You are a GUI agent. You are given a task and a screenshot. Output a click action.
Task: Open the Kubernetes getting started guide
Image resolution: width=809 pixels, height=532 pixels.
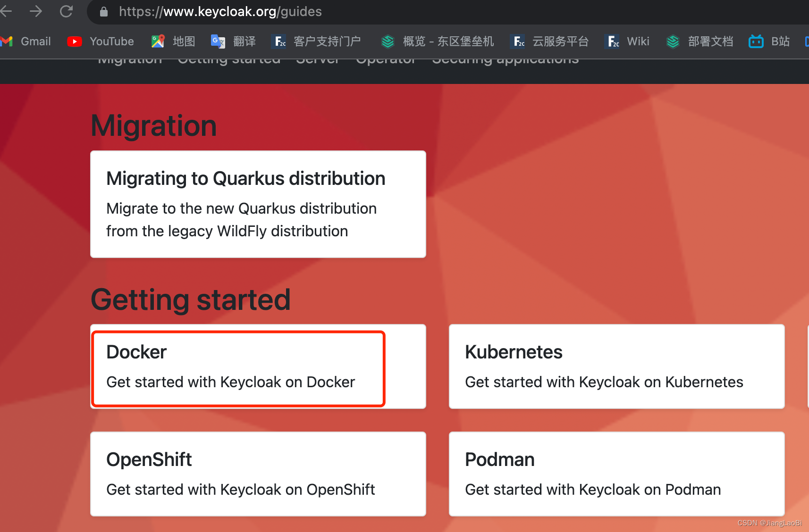[x=616, y=367]
